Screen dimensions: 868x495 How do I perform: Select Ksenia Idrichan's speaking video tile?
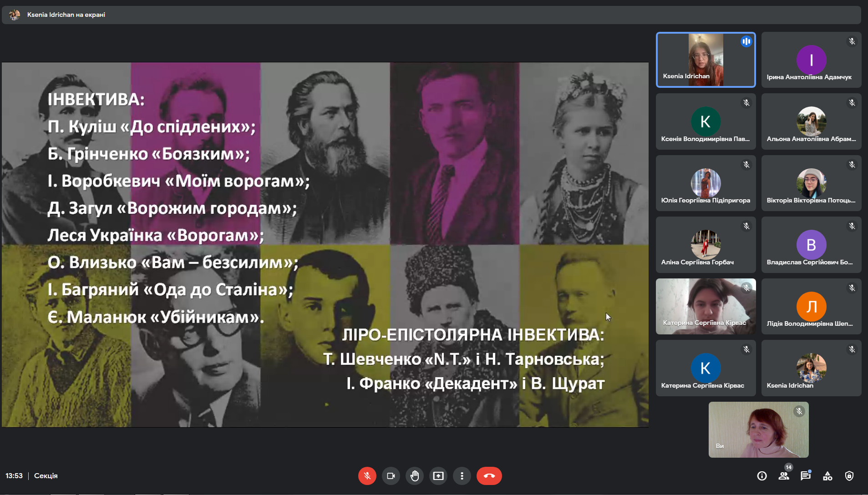[705, 60]
